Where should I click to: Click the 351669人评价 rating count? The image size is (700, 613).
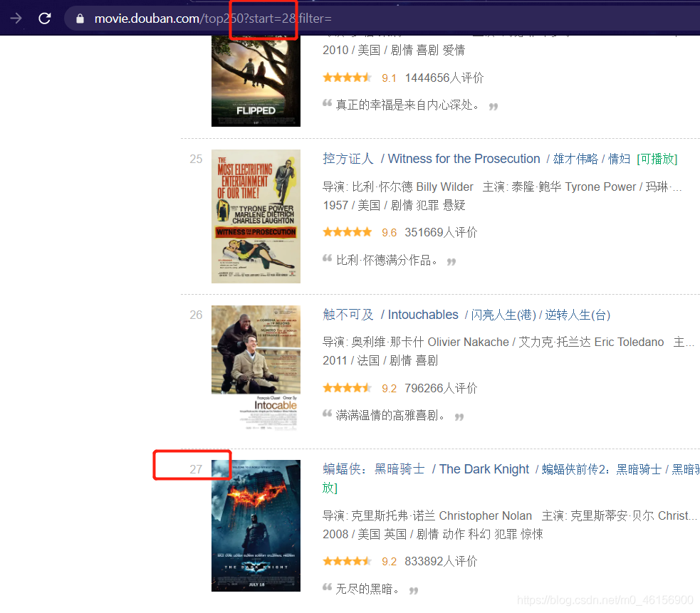point(441,232)
